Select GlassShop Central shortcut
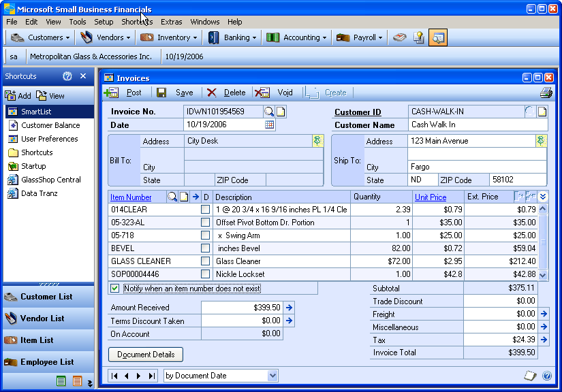 [44, 180]
